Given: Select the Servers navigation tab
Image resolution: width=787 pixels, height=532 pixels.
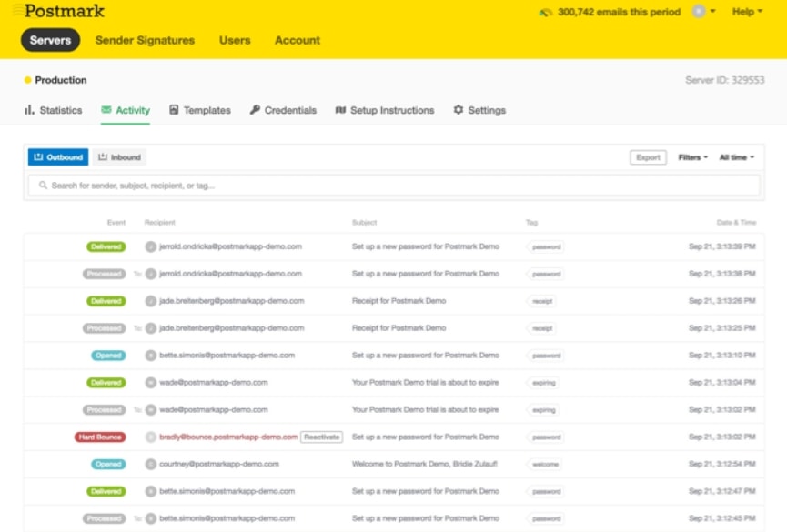Looking at the screenshot, I should pyautogui.click(x=50, y=40).
